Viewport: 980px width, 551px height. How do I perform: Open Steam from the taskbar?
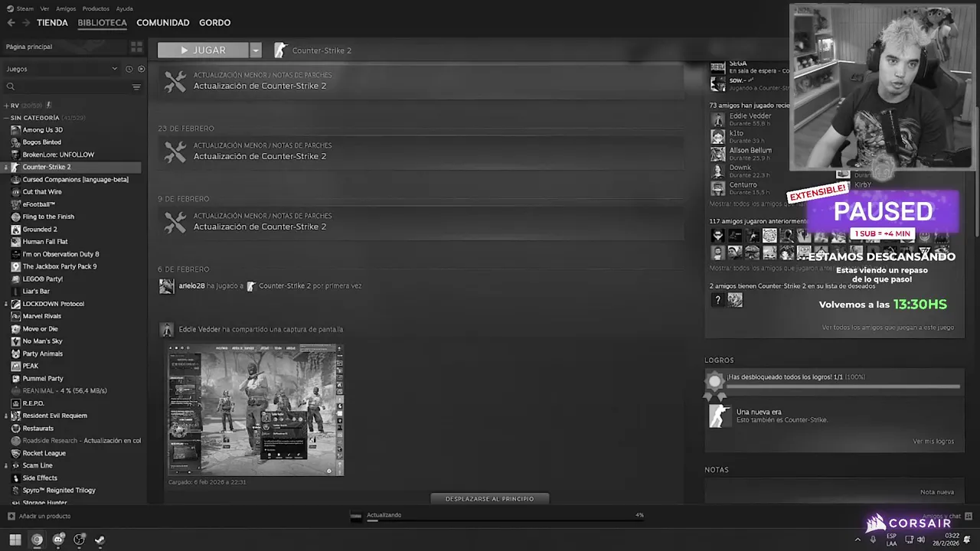100,540
